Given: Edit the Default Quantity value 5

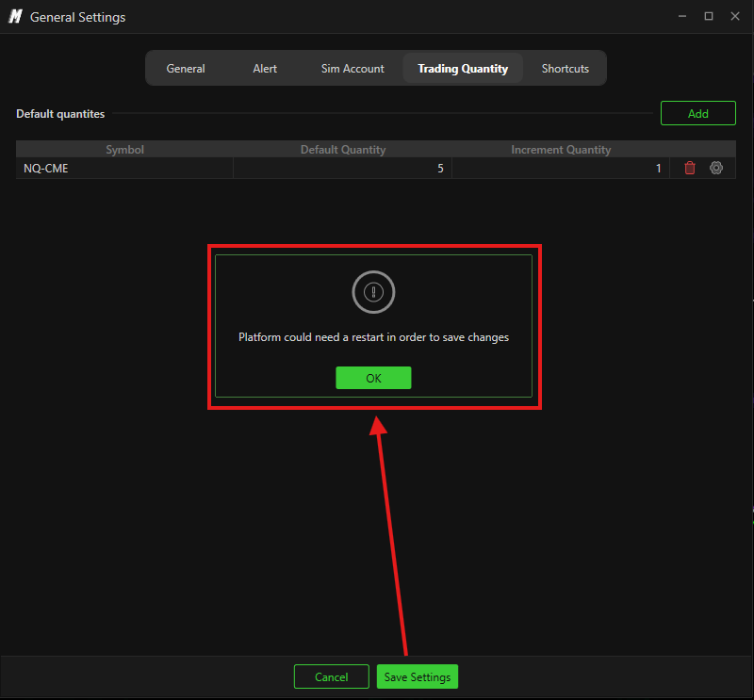Looking at the screenshot, I should (342, 169).
